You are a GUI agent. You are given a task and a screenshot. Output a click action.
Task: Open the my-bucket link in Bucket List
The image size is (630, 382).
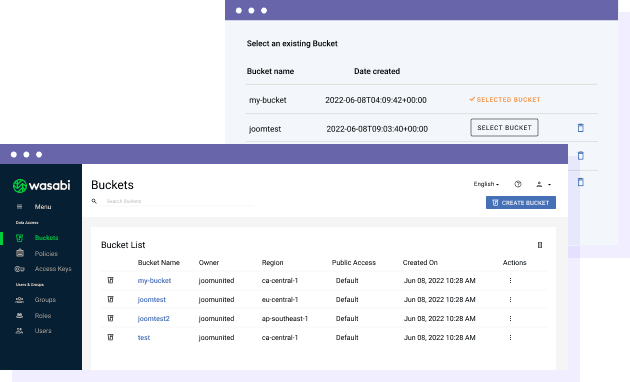154,280
